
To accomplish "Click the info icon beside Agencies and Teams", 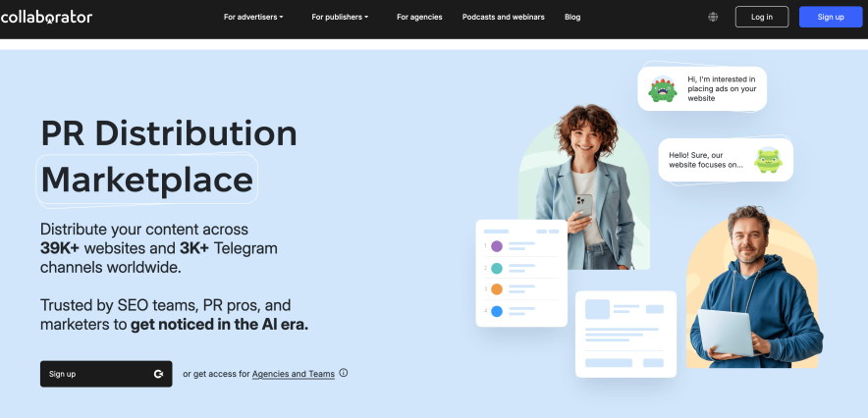I will [344, 373].
